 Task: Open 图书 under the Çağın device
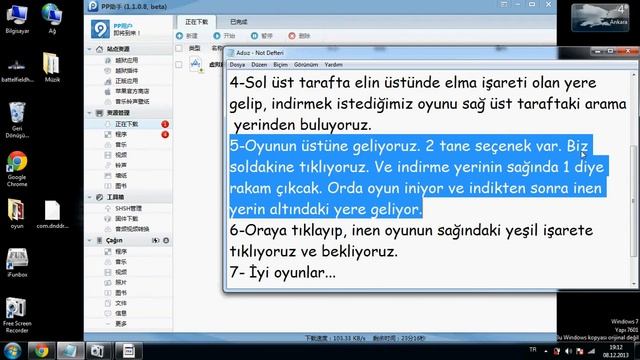121,293
